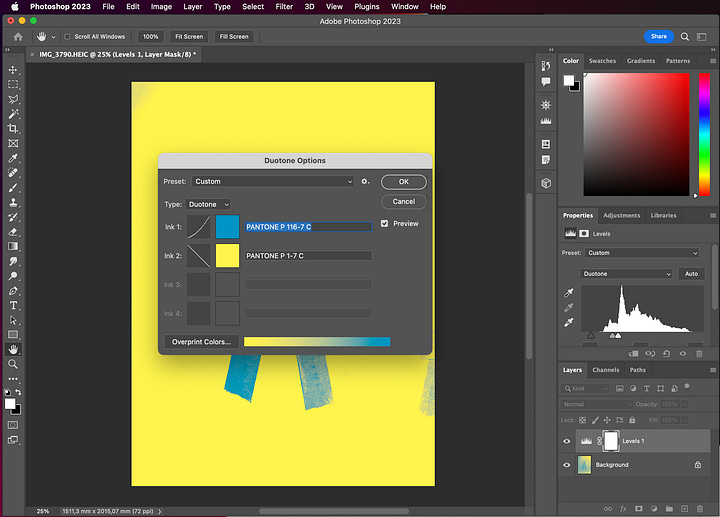The image size is (720, 517).
Task: Open the Filter menu
Action: click(x=284, y=7)
